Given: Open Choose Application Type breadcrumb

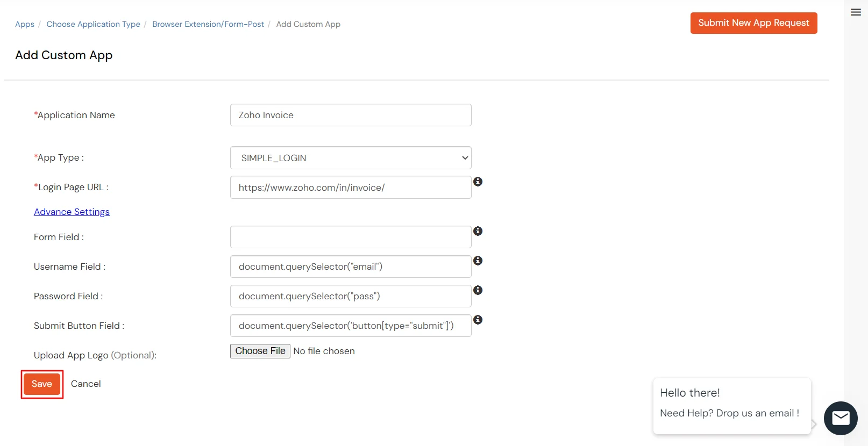Looking at the screenshot, I should pyautogui.click(x=93, y=24).
